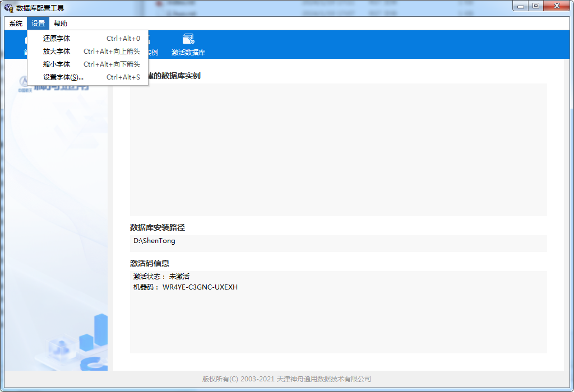Screen dimensions: 574x392
Task: Minimize the 数据库配置工具 window
Action: pyautogui.click(x=521, y=6)
